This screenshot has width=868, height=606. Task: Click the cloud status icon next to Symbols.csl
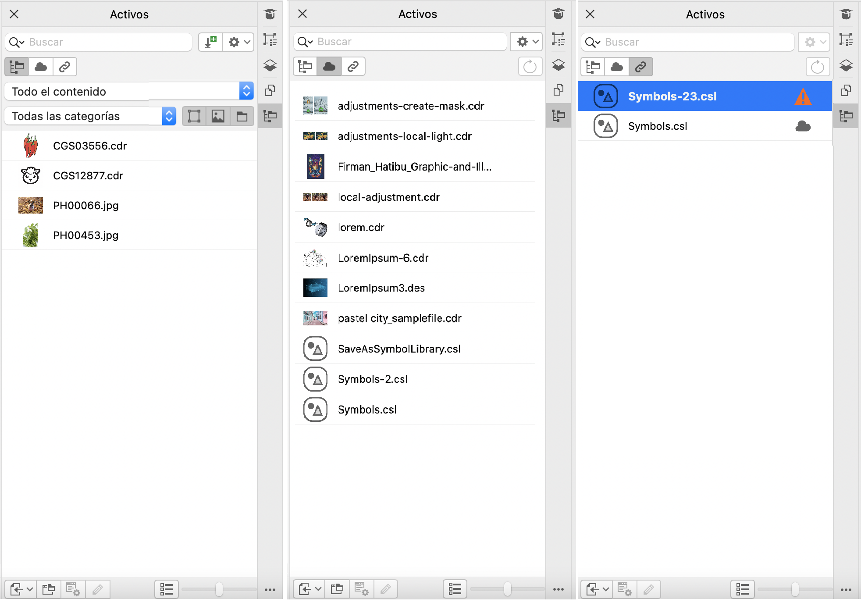802,126
